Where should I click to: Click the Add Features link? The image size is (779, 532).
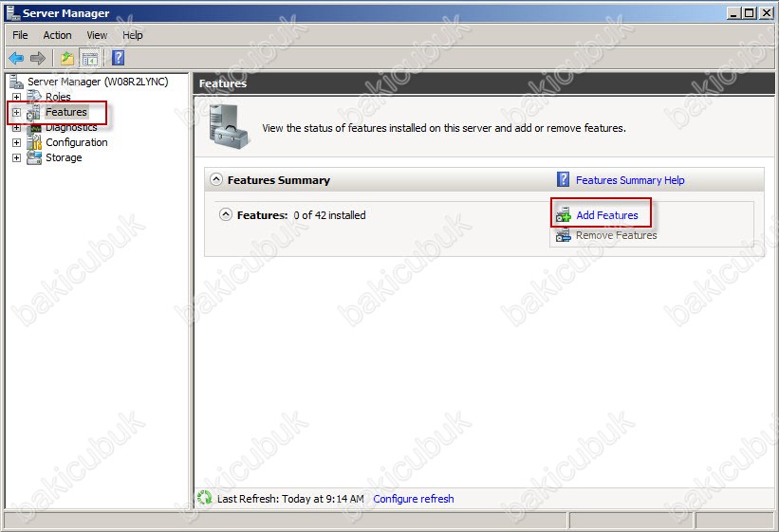coord(607,215)
